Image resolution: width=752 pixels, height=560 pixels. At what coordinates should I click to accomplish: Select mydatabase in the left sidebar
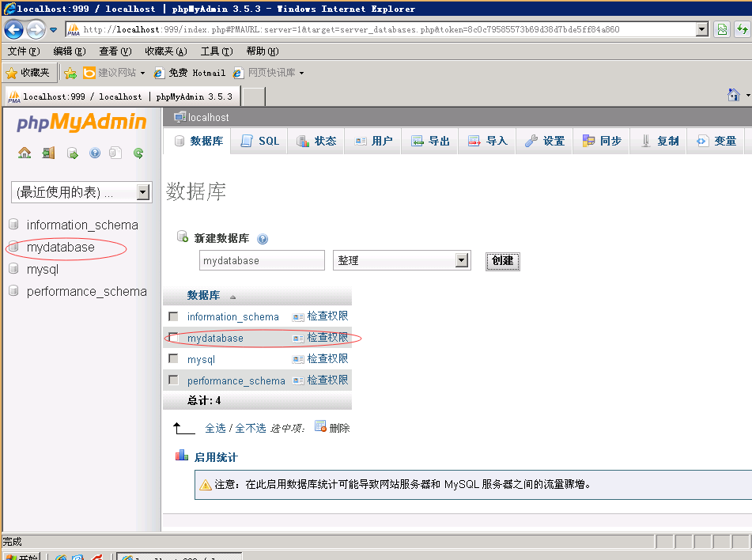[x=60, y=247]
